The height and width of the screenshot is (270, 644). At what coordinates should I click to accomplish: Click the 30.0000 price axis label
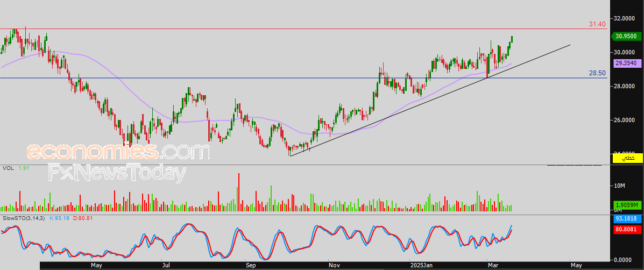pyautogui.click(x=625, y=52)
